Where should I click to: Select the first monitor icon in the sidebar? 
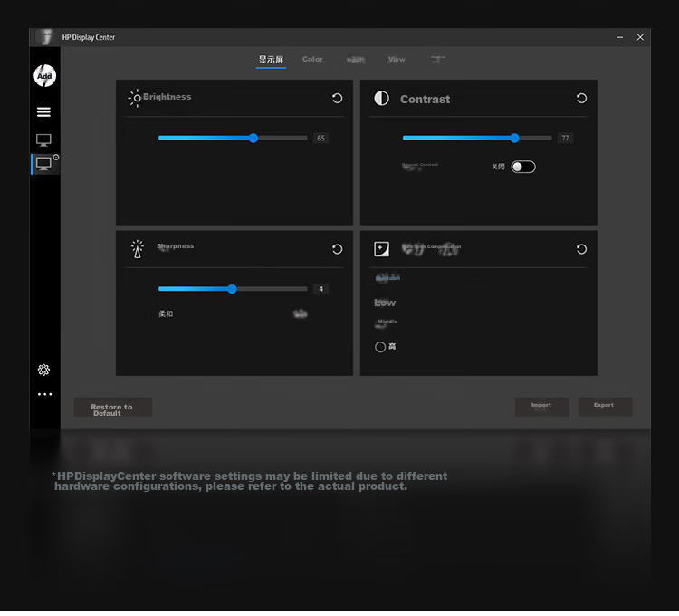(43, 140)
